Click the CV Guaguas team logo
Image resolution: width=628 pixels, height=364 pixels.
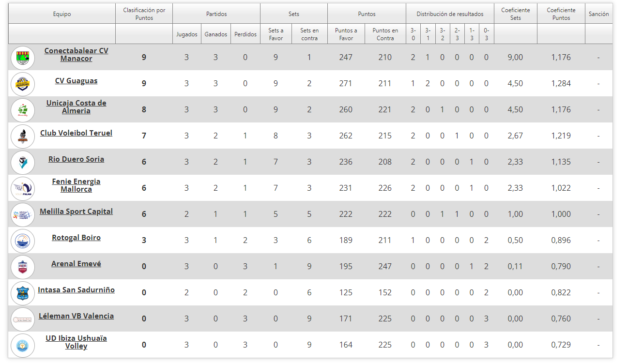(x=23, y=84)
